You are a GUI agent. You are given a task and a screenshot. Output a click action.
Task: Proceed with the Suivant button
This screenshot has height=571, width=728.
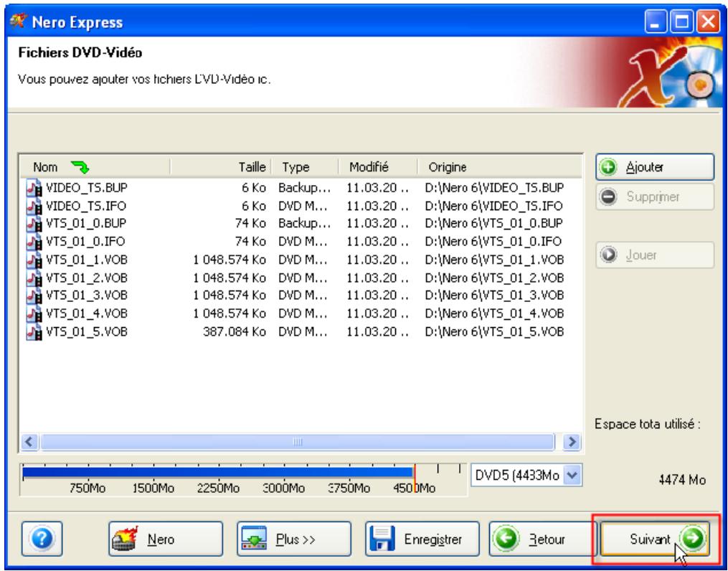(x=655, y=539)
